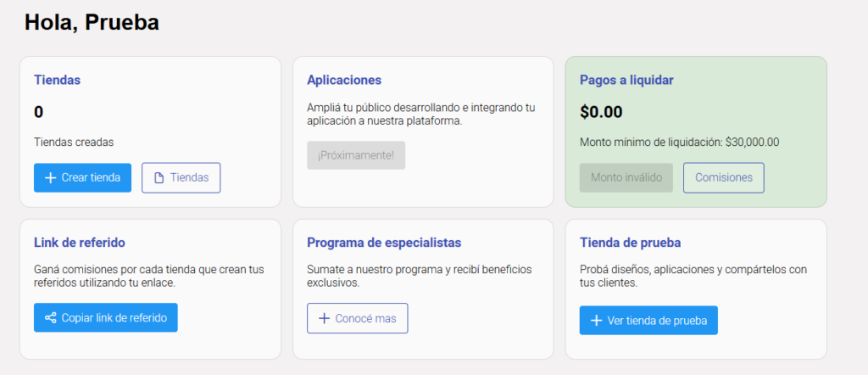The width and height of the screenshot is (868, 375).
Task: Select the Tiendas card heading
Action: 58,81
